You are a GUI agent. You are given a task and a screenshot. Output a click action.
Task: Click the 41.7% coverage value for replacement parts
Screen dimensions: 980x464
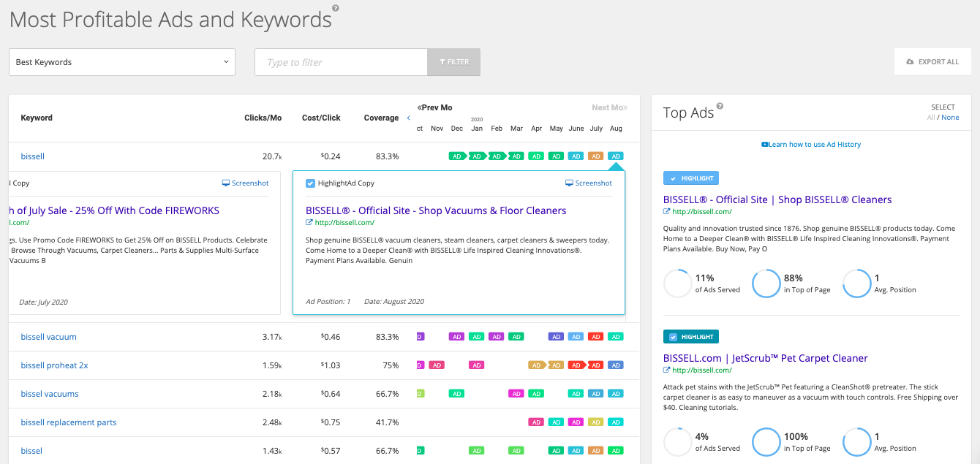(387, 422)
